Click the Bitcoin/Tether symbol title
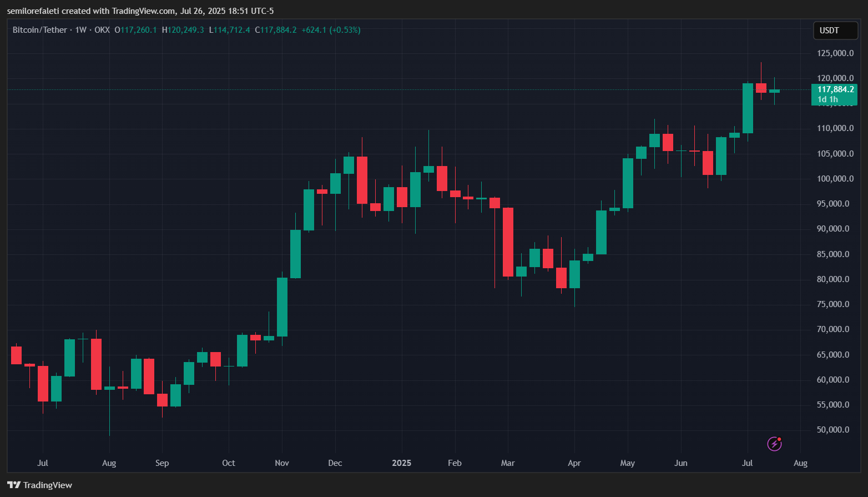 pos(40,30)
